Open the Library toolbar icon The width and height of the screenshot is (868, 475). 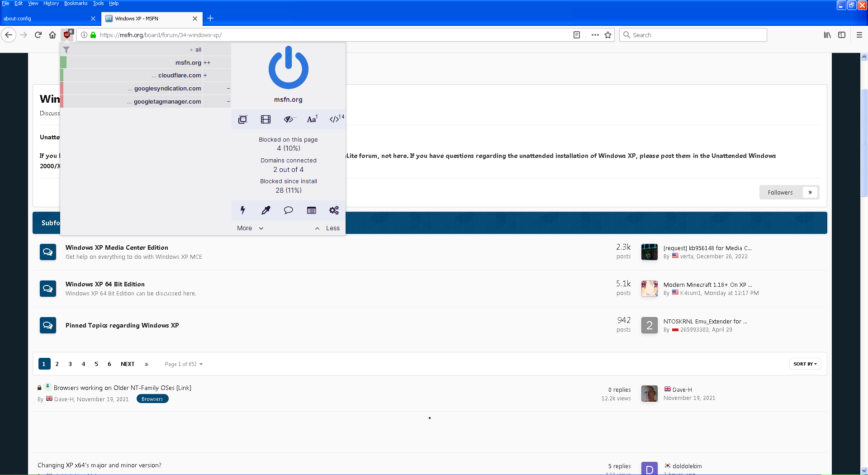(x=827, y=35)
